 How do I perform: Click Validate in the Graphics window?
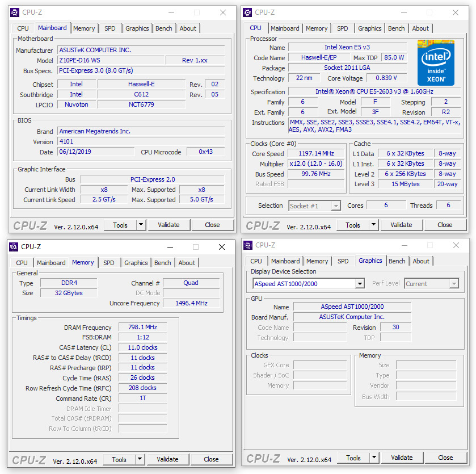[x=402, y=458]
